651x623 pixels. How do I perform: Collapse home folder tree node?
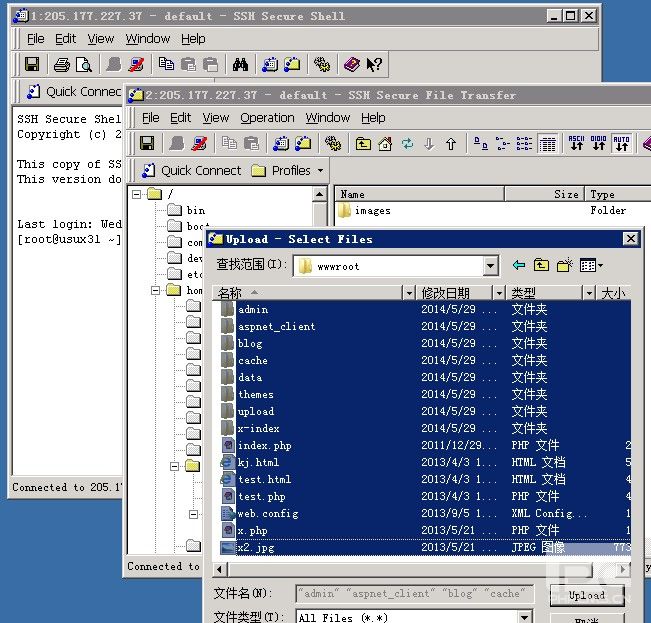[x=156, y=290]
